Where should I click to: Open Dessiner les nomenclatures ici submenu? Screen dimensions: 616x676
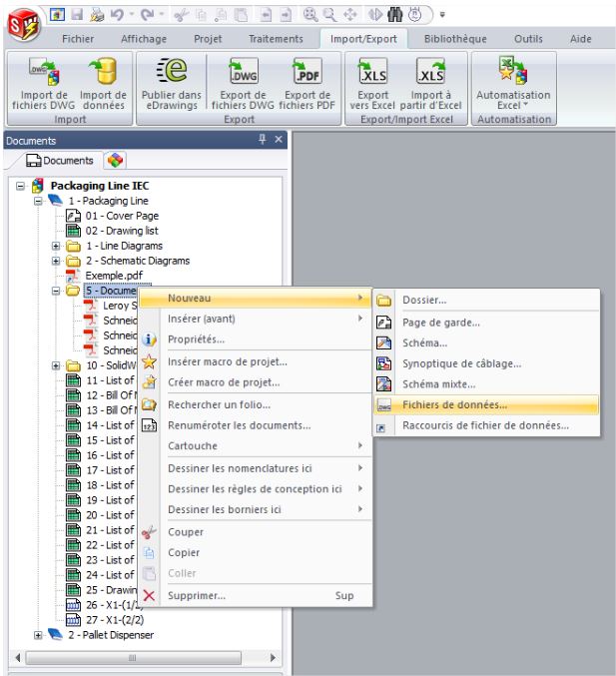coord(256,468)
